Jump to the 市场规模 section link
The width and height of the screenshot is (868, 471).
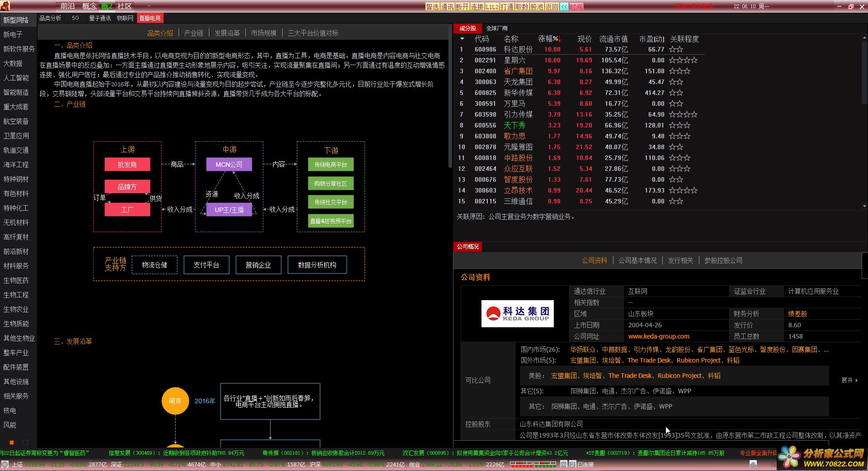pos(264,33)
